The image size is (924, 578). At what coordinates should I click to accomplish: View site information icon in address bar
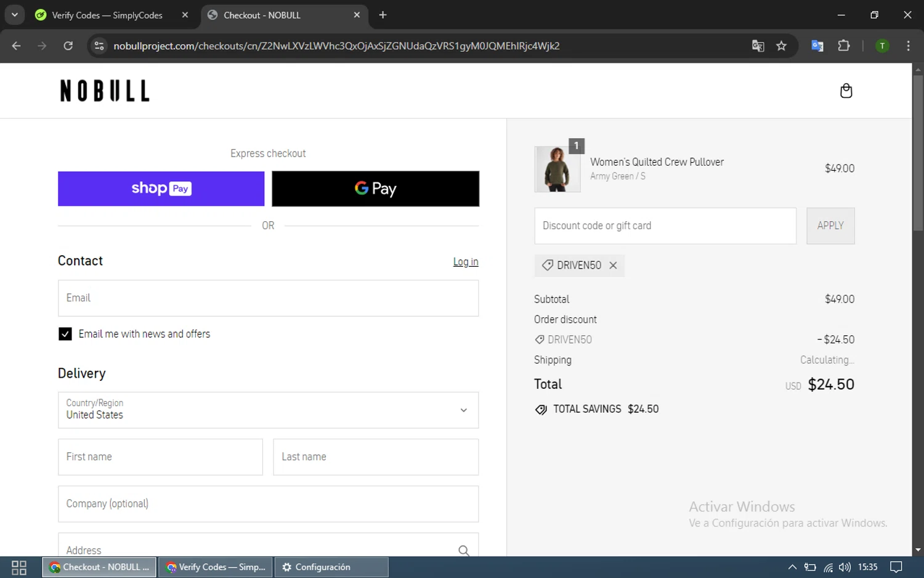point(99,46)
